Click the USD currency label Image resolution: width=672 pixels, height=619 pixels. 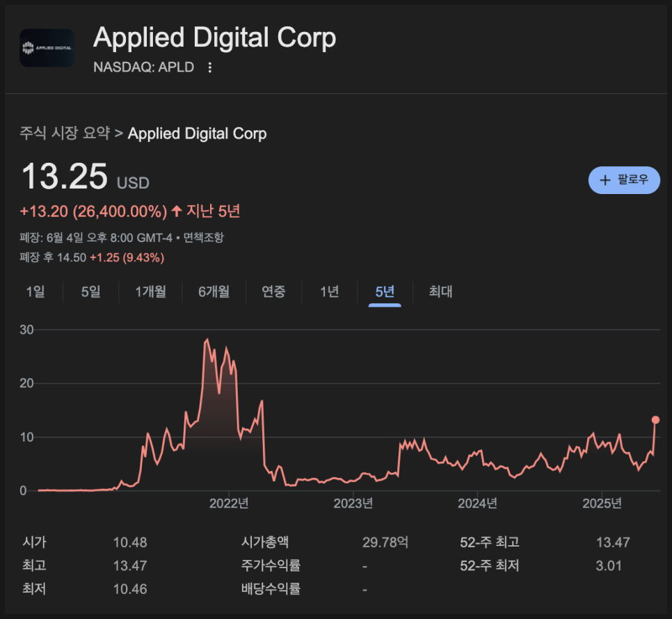(133, 184)
